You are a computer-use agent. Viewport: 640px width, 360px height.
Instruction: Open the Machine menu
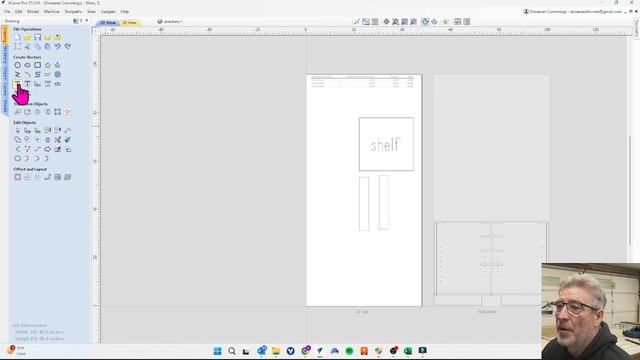pos(51,11)
